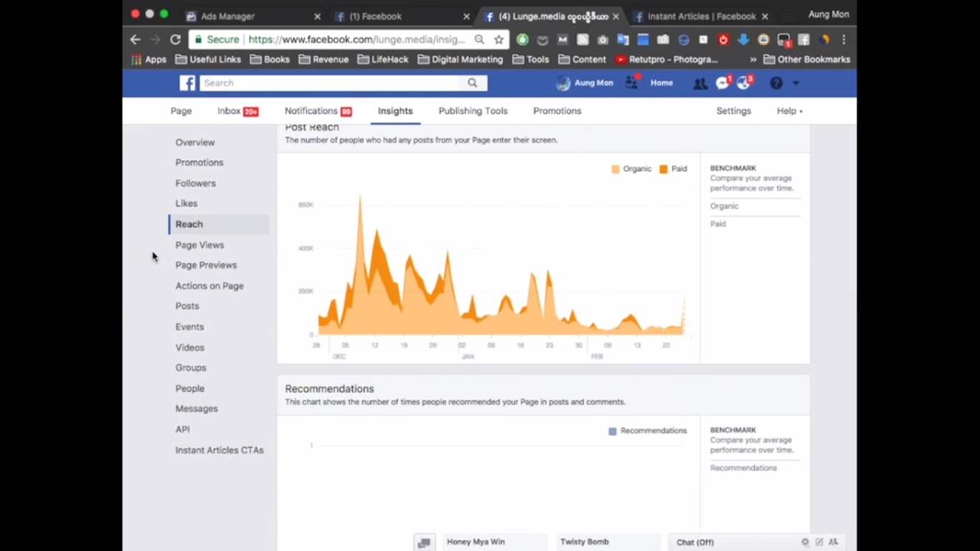980x551 pixels.
Task: Open the Retutpro YouTube bookmark
Action: pyautogui.click(x=666, y=60)
